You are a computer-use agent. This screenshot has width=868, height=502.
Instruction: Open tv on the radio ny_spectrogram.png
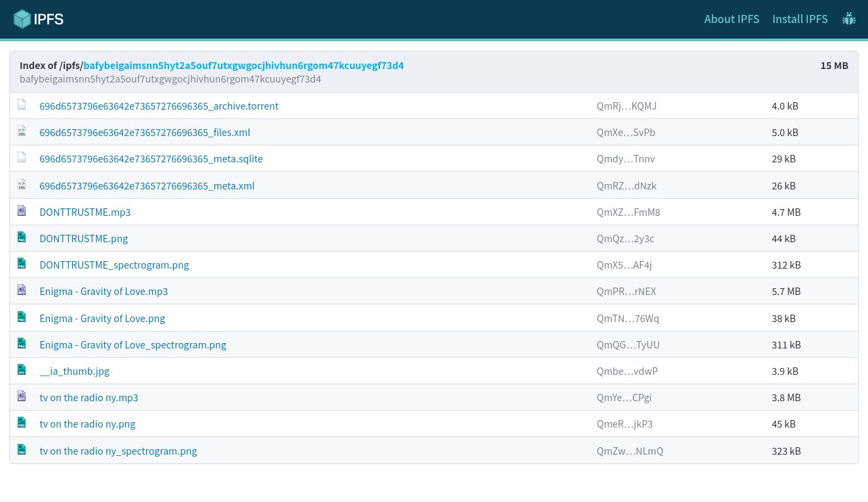[118, 451]
